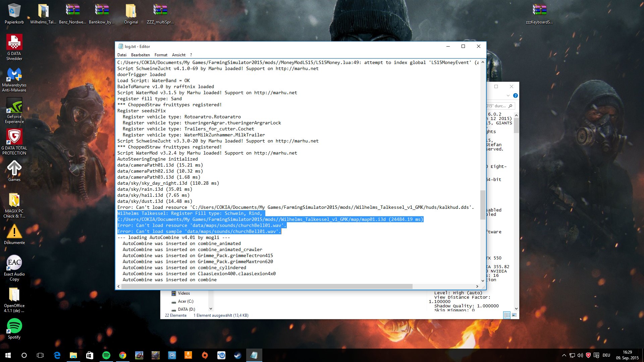The width and height of the screenshot is (644, 362).
Task: Open Spotify from the taskbar
Action: [106, 355]
